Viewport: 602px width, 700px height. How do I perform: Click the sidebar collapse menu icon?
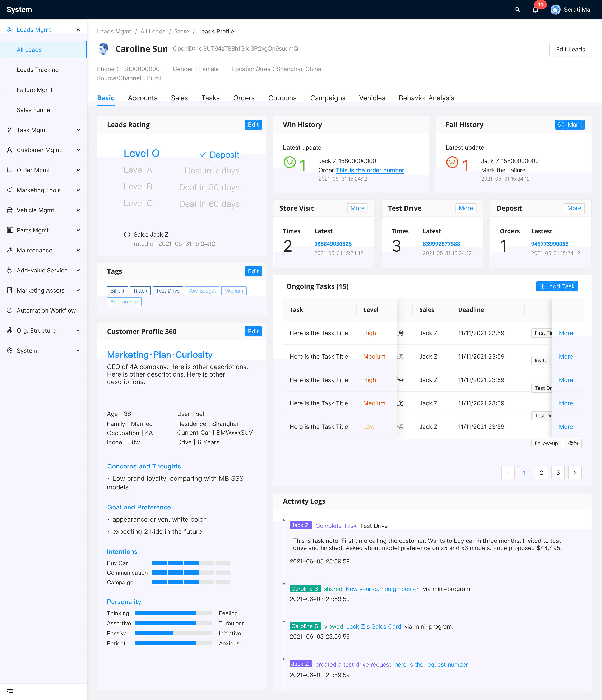(x=10, y=692)
